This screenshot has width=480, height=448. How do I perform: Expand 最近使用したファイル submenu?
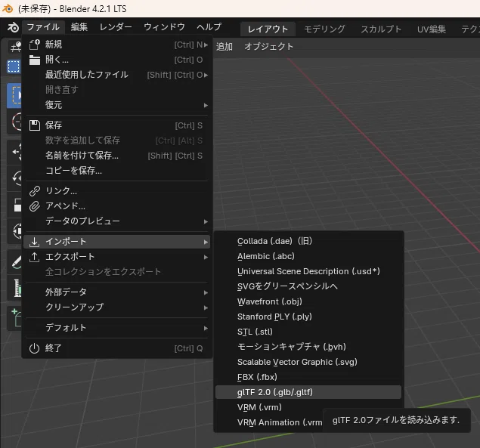point(116,75)
